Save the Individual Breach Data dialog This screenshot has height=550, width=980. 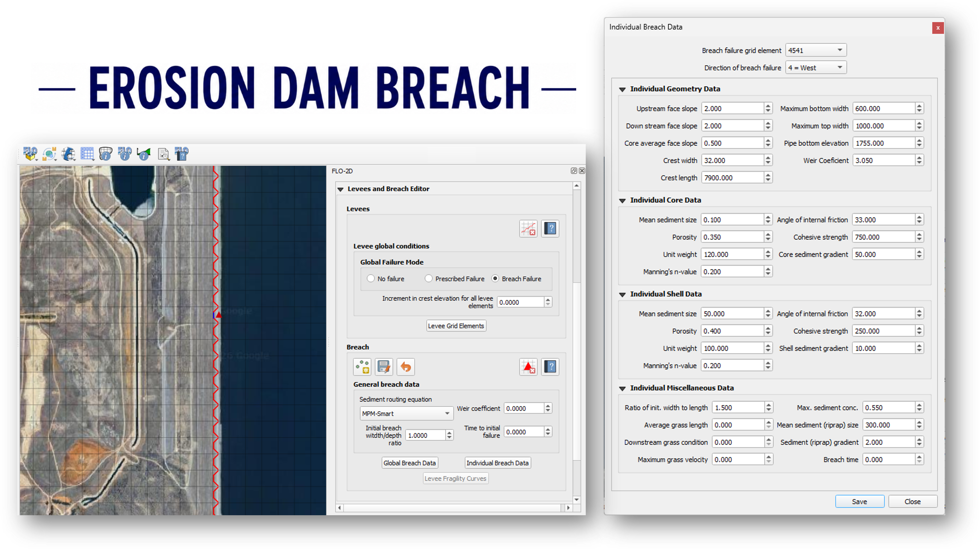click(860, 501)
